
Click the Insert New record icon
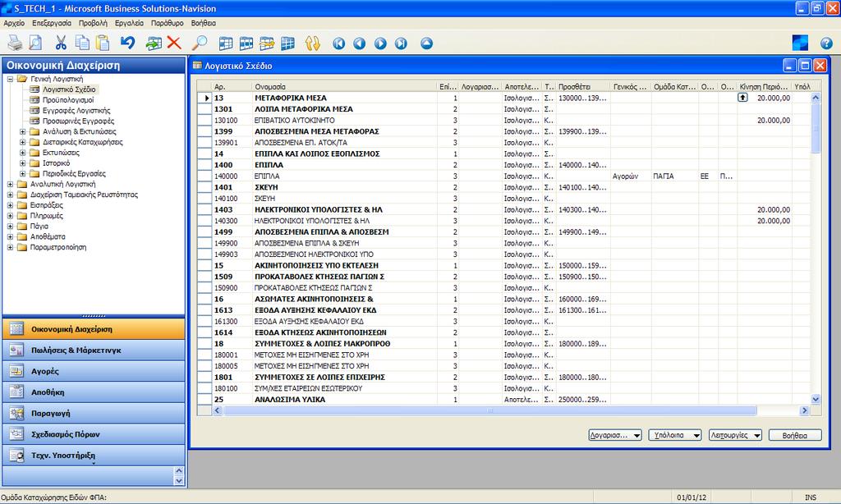click(154, 43)
